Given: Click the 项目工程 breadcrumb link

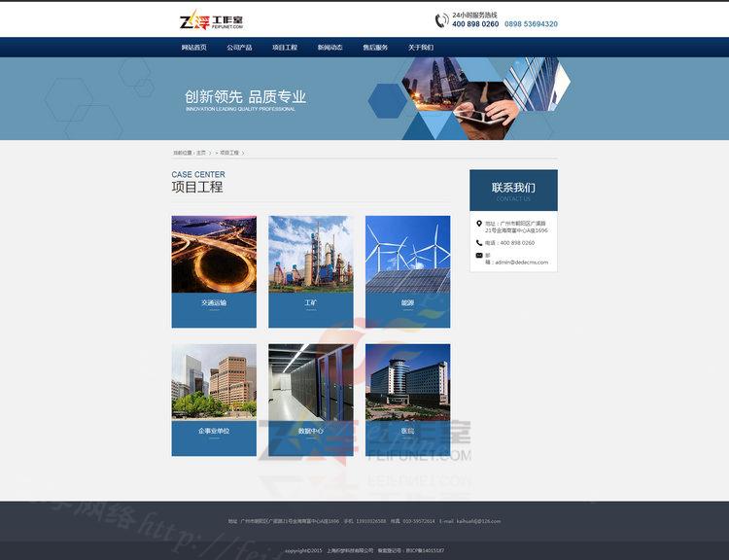Looking at the screenshot, I should 229,153.
